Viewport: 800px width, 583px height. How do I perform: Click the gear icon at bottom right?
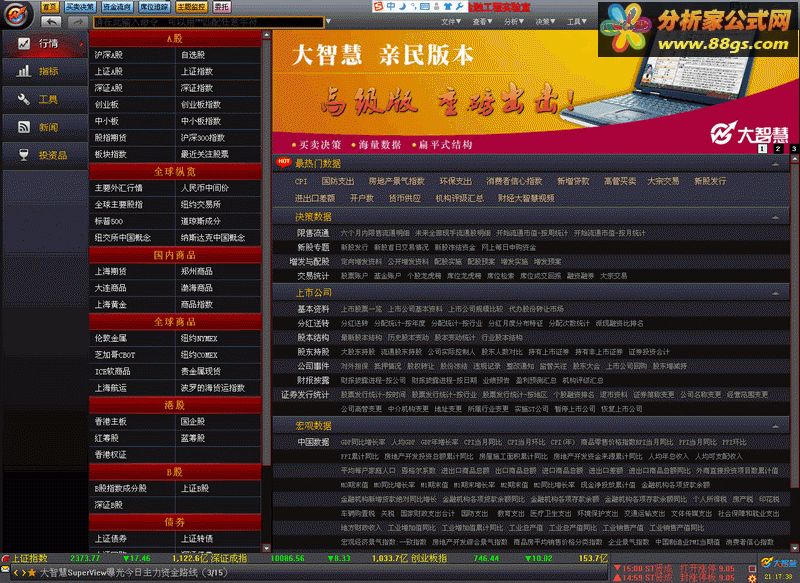752,578
